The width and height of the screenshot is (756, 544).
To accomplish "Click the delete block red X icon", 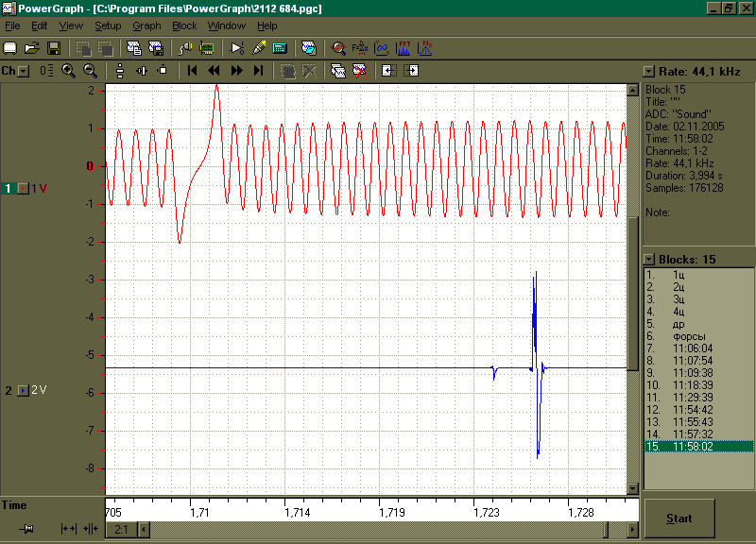I will click(x=360, y=71).
